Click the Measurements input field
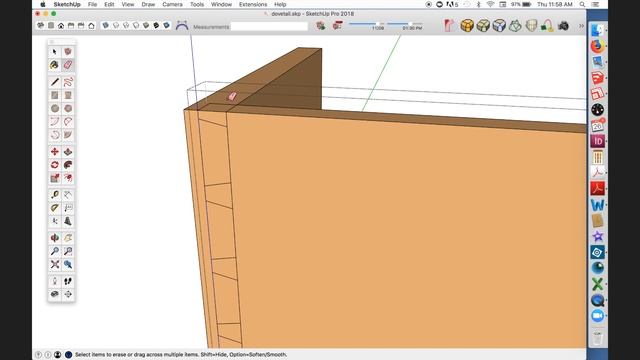 [269, 27]
